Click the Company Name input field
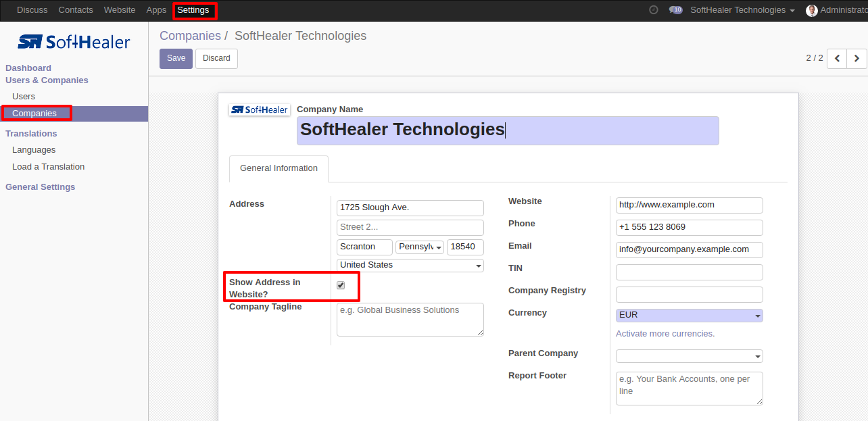The width and height of the screenshot is (868, 421). (508, 130)
